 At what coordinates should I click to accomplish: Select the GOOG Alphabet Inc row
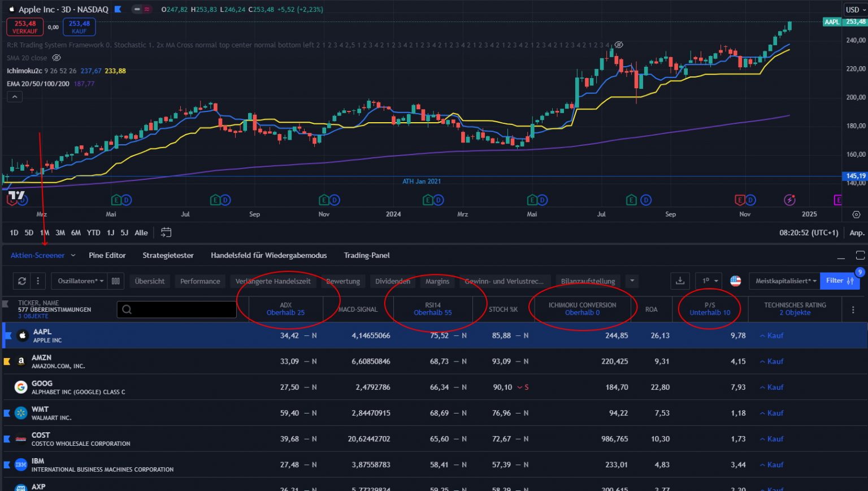pyautogui.click(x=434, y=387)
